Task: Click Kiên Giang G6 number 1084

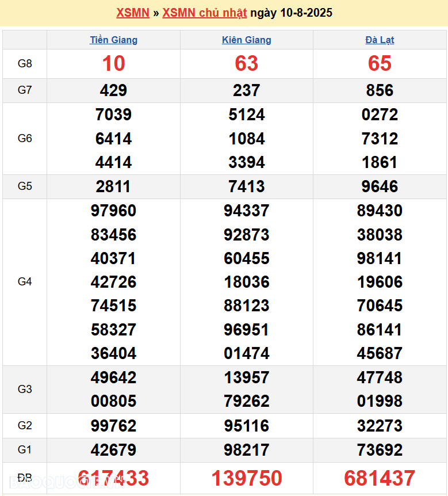Action: click(x=247, y=139)
